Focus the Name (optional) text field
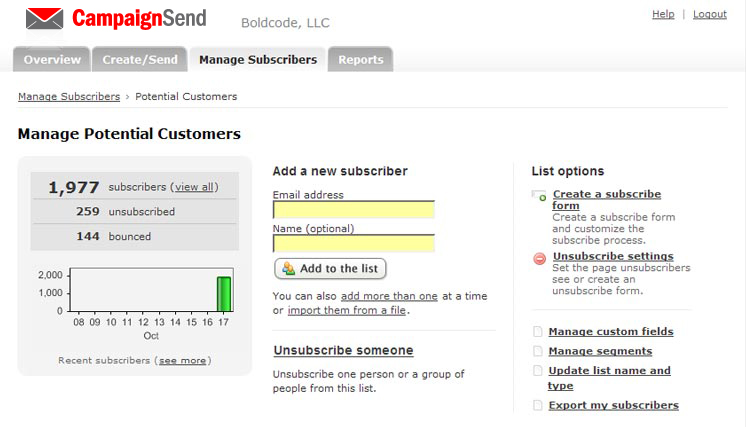This screenshot has width=746, height=427. pyautogui.click(x=353, y=243)
